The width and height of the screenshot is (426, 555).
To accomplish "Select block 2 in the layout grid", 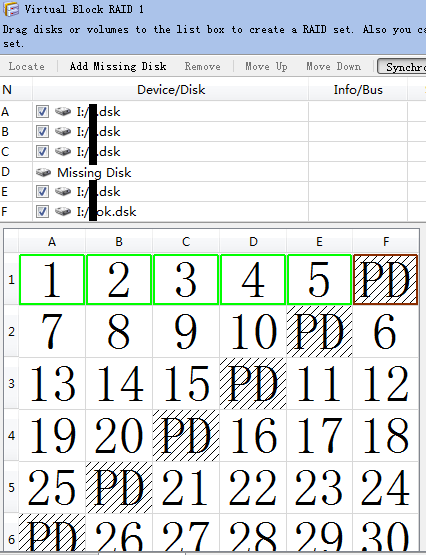I will (x=119, y=279).
